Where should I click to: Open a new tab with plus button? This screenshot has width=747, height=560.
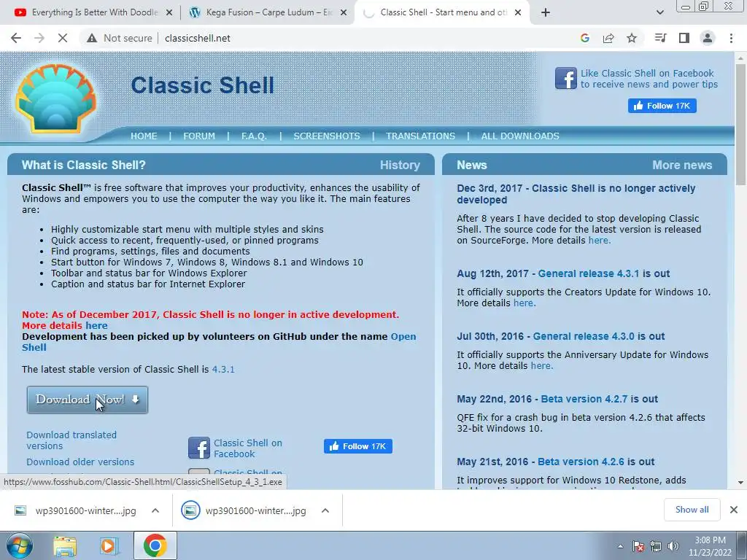(546, 12)
